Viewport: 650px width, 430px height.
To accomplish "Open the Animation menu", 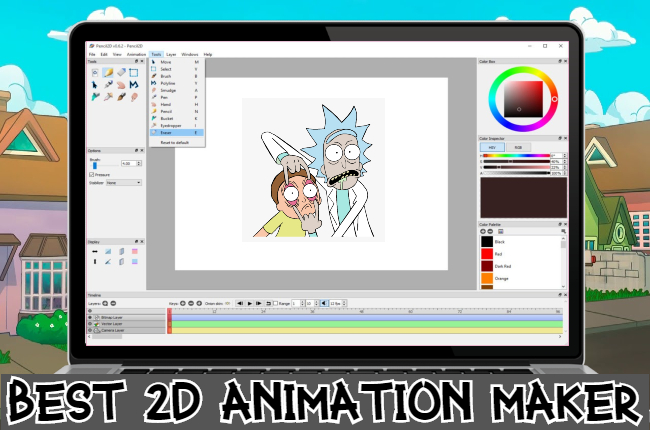I will click(136, 54).
